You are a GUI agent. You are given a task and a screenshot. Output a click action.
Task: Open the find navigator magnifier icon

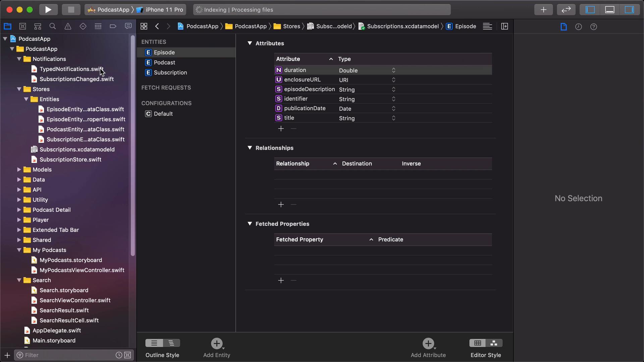click(x=53, y=26)
